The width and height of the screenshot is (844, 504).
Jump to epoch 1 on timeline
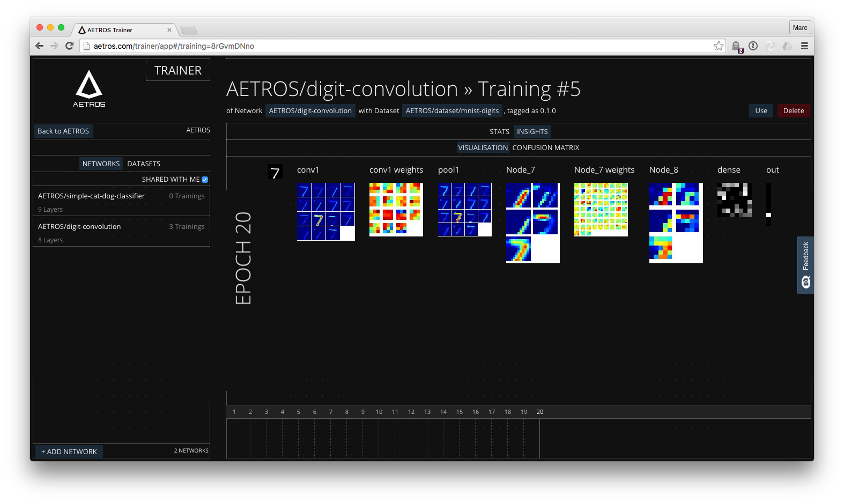click(x=234, y=412)
